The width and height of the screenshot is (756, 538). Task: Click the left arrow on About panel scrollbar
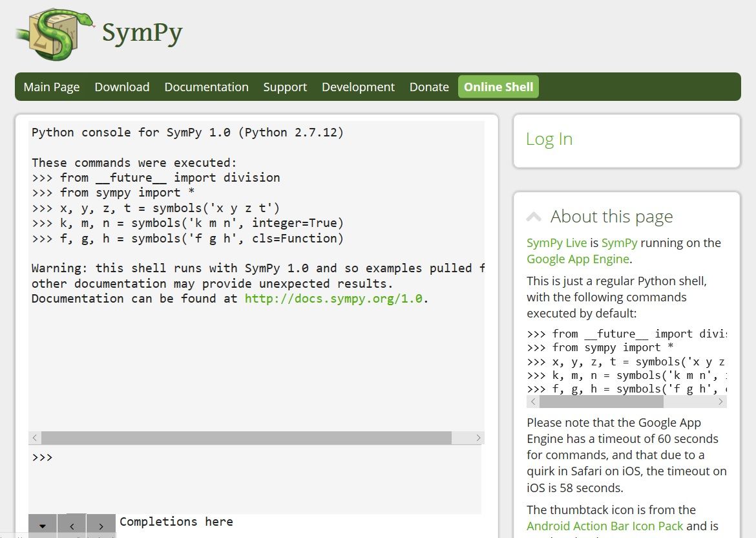pos(533,402)
